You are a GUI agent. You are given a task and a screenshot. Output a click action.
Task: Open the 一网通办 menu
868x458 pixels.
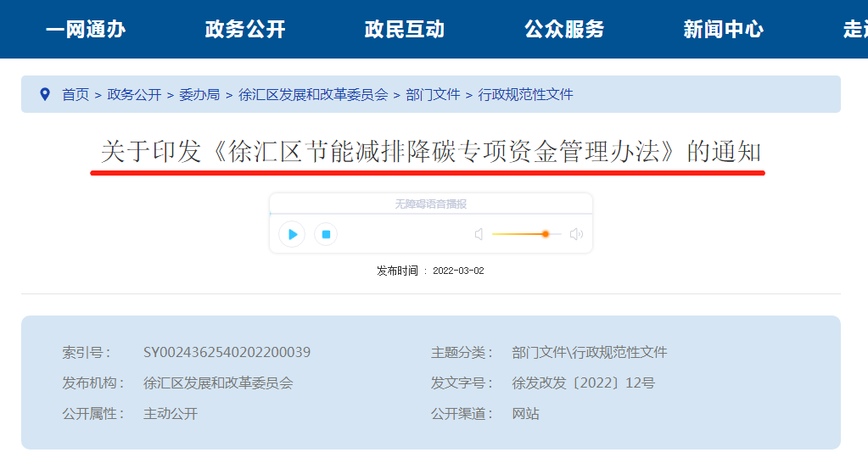coord(86,30)
